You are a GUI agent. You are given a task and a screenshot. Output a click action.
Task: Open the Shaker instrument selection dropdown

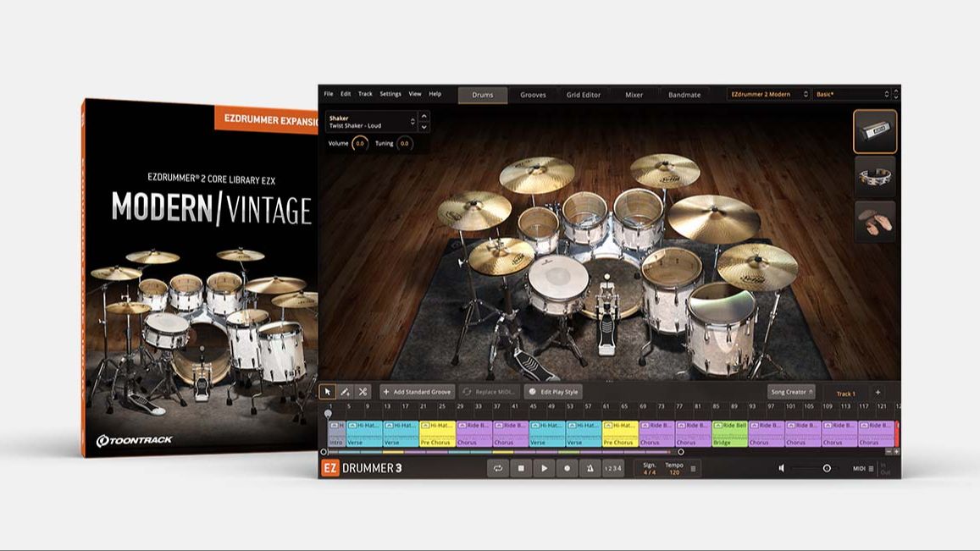pos(371,122)
